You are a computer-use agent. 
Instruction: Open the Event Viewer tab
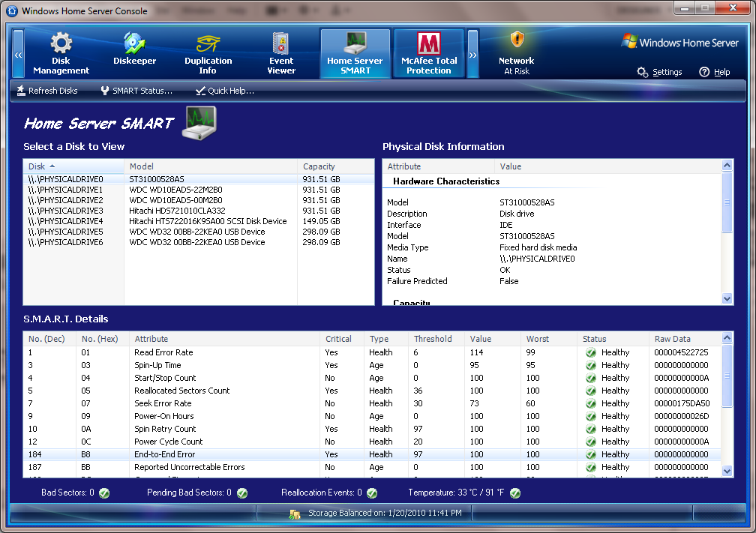click(x=281, y=53)
